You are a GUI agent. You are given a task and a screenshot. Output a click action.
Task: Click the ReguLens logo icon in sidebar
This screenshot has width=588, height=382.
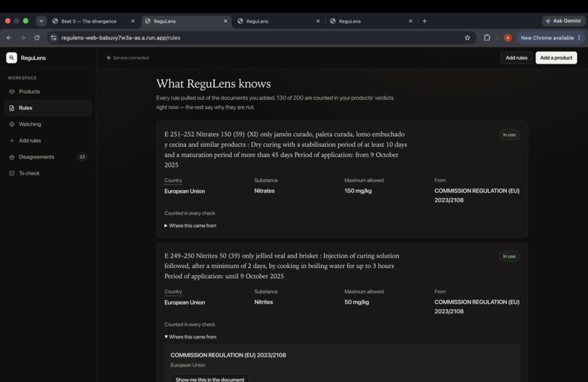12,58
